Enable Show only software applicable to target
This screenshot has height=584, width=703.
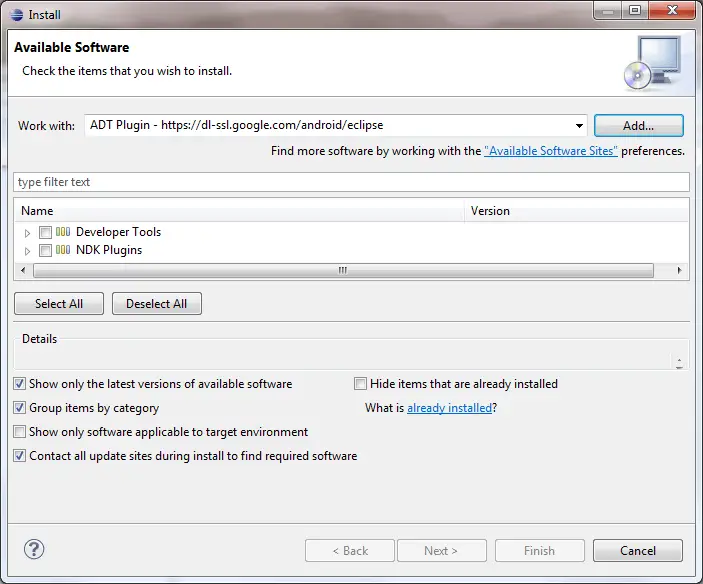[20, 432]
